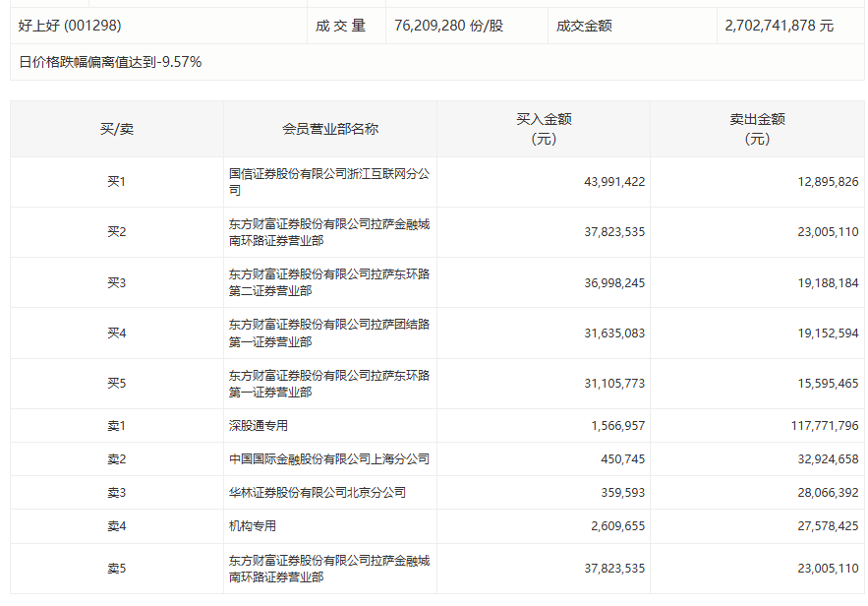
Task: Click 深股通专用 seat name
Action: (x=259, y=425)
